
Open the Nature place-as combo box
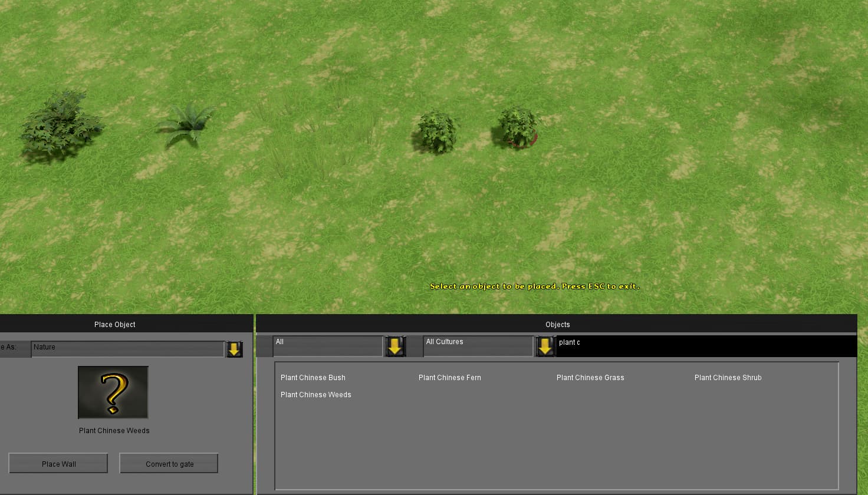tap(127, 348)
